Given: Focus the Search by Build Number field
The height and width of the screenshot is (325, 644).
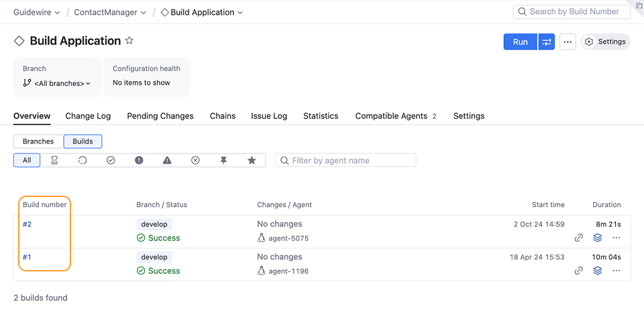Looking at the screenshot, I should point(572,12).
